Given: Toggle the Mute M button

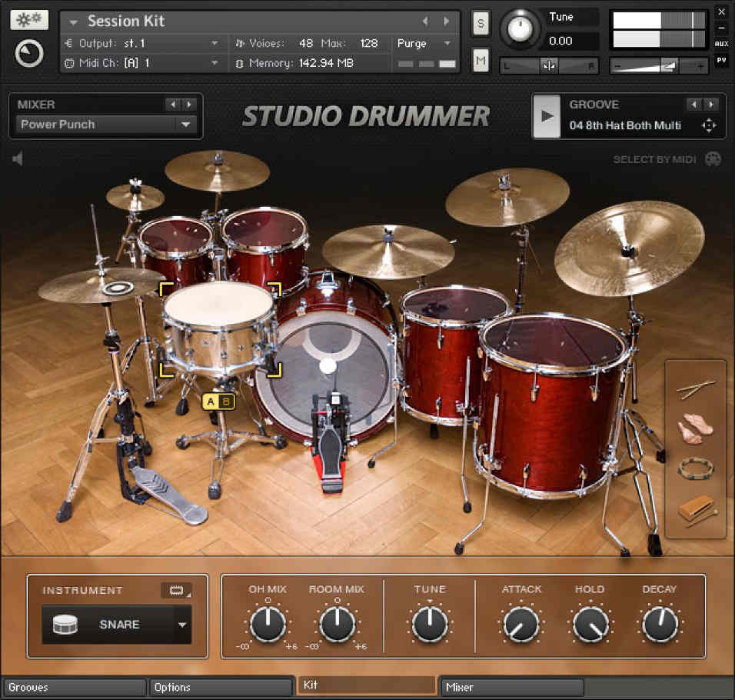Looking at the screenshot, I should 481,59.
